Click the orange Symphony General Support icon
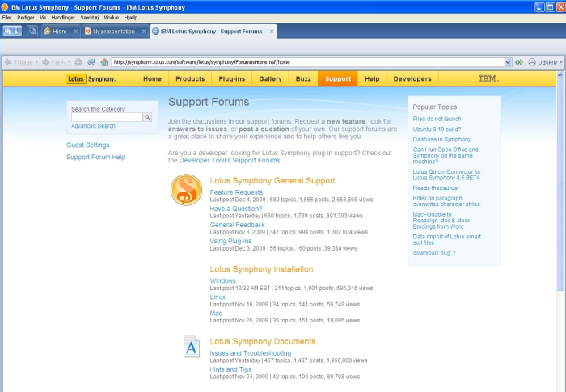The width and height of the screenshot is (566, 392). pos(186,190)
